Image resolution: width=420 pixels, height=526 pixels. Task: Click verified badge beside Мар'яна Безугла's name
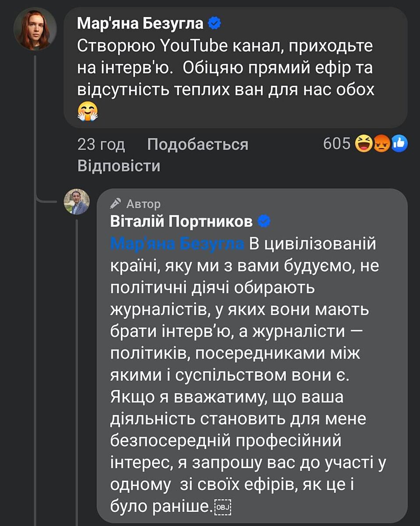click(x=215, y=24)
